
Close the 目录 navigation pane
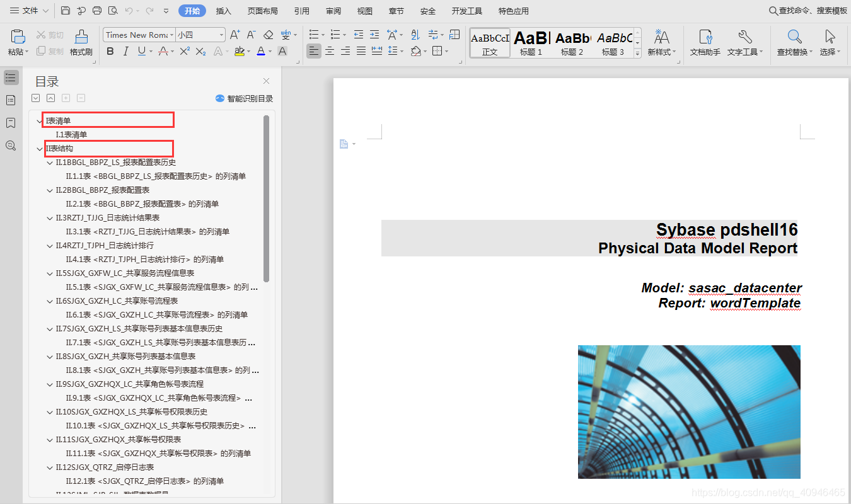(266, 81)
